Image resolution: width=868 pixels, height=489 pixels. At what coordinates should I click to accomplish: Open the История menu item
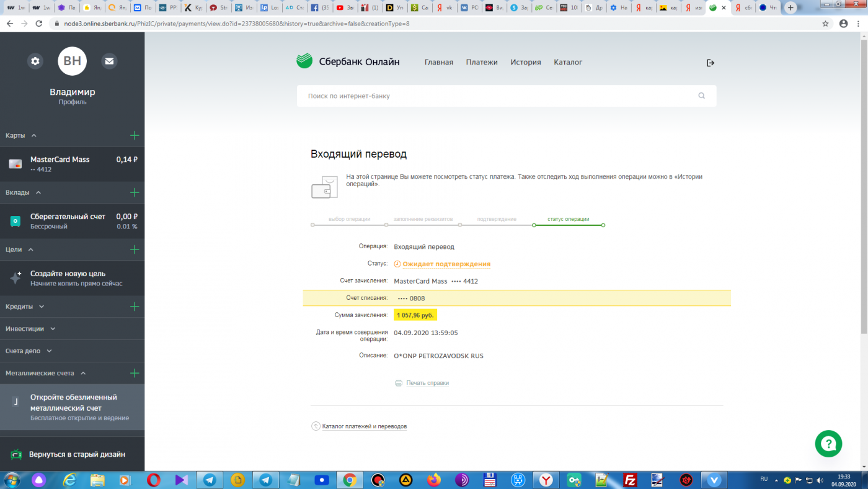pyautogui.click(x=526, y=62)
